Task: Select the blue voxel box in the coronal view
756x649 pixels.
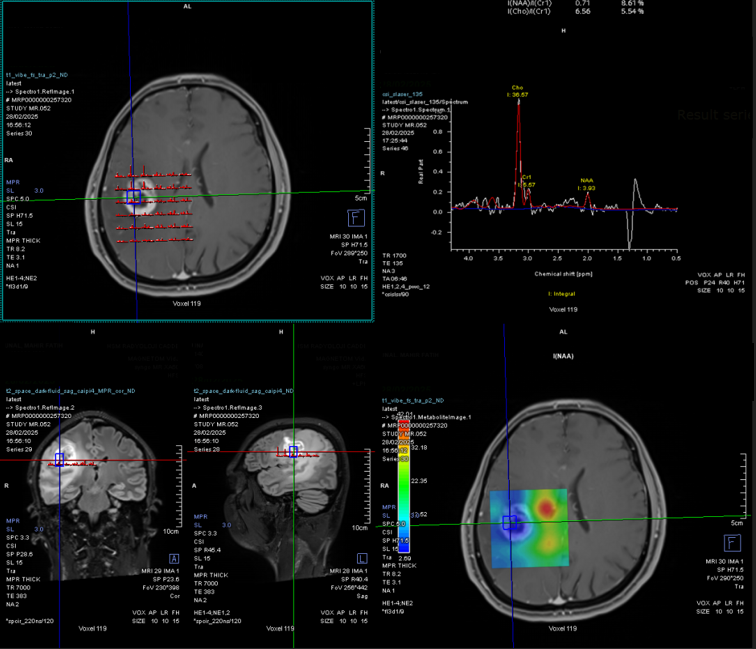Action: 60,459
